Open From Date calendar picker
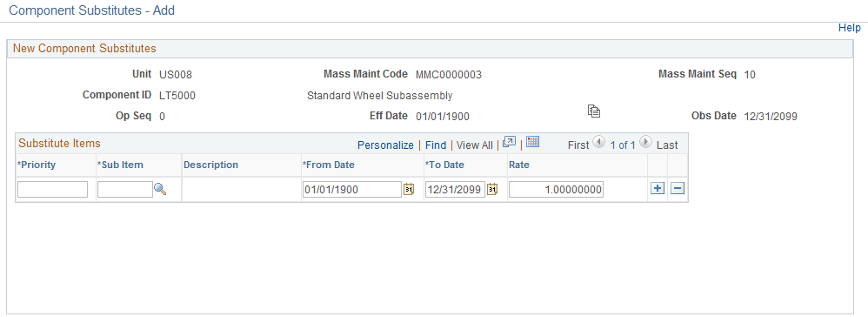The width and height of the screenshot is (868, 317). (x=409, y=190)
